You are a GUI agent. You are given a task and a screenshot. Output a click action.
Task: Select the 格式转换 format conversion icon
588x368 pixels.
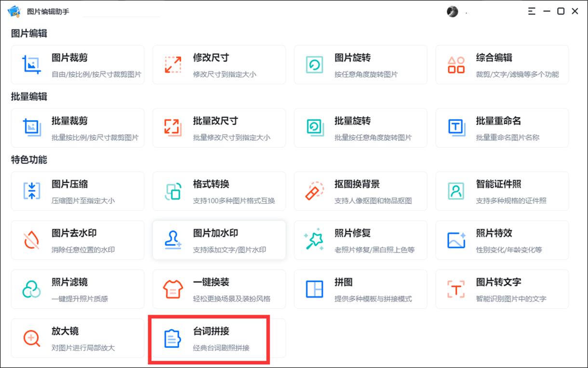click(x=173, y=191)
